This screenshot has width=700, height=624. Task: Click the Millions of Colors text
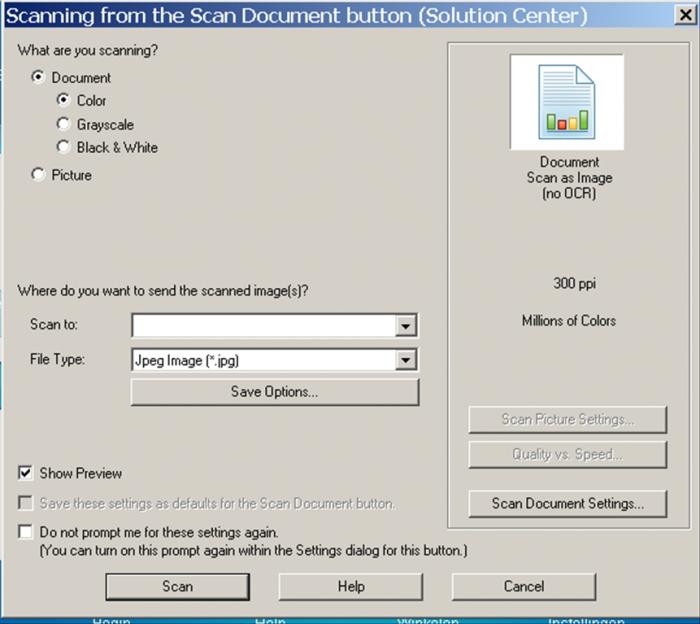click(x=569, y=320)
